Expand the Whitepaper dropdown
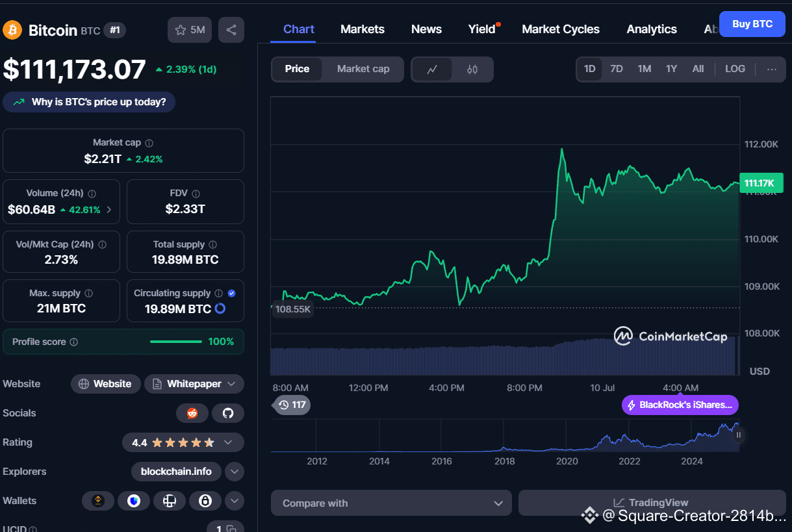The height and width of the screenshot is (532, 792). [x=231, y=384]
